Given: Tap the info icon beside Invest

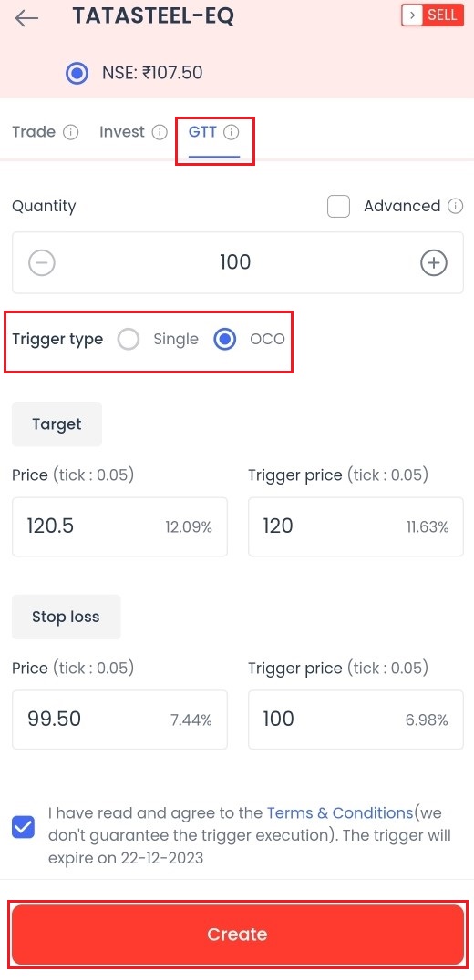Looking at the screenshot, I should 160,132.
